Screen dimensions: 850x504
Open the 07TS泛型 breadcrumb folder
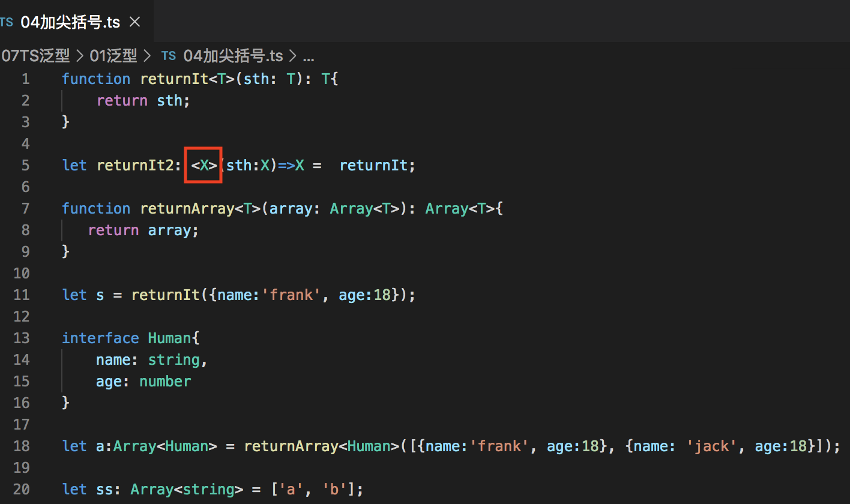(x=35, y=56)
